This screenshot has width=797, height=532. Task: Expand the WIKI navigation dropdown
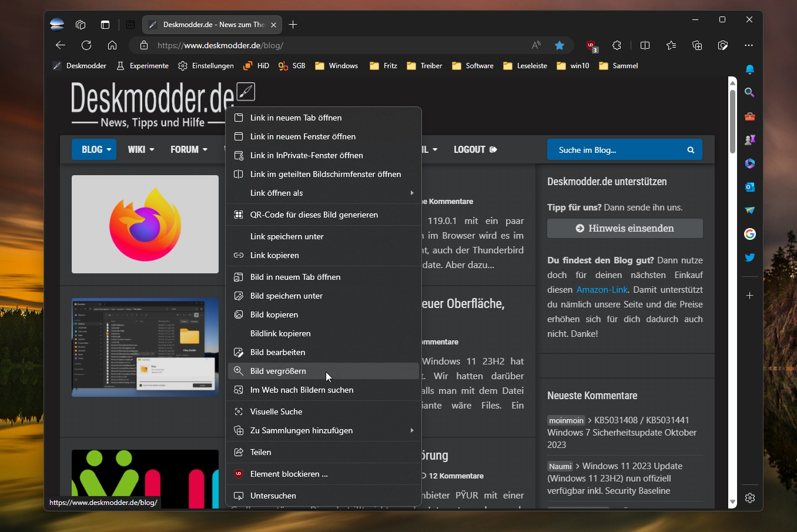(140, 149)
